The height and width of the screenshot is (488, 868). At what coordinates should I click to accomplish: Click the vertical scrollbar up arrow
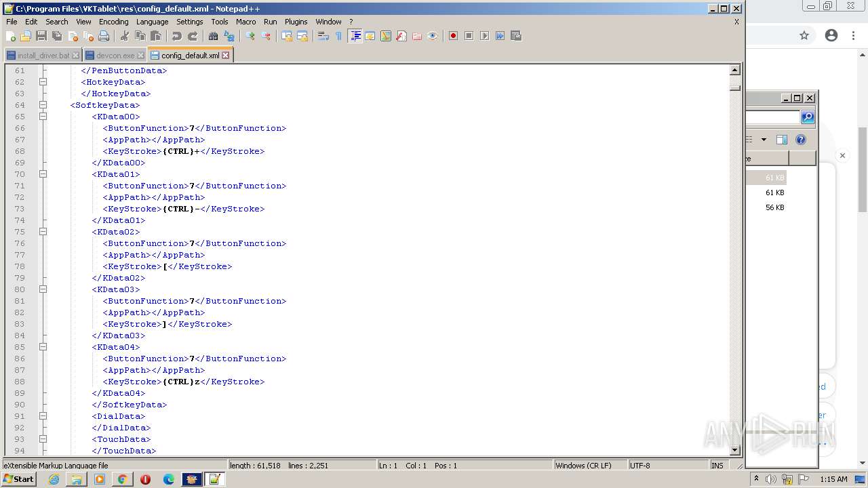click(x=734, y=70)
